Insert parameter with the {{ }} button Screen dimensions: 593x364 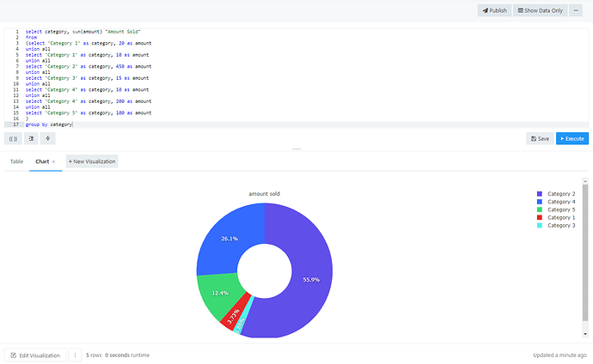[x=13, y=138]
